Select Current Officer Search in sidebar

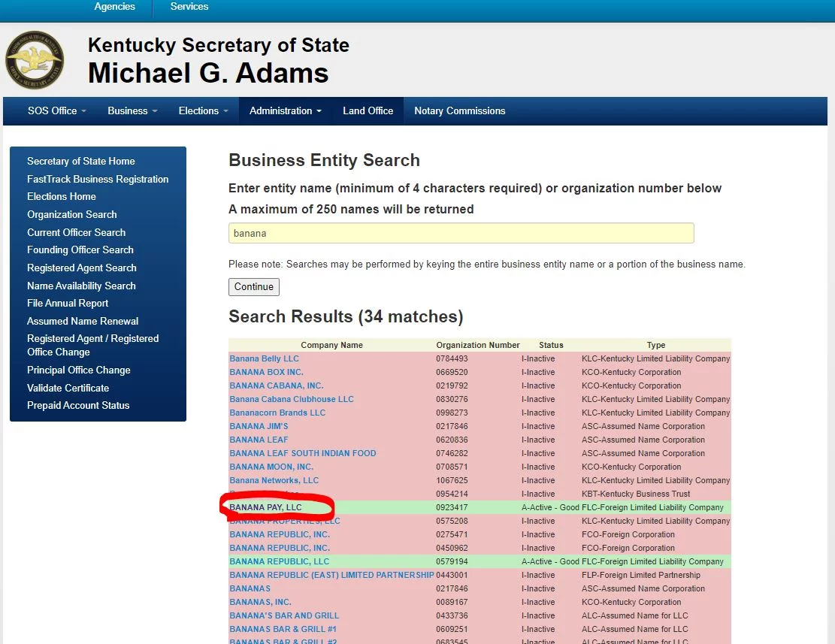pos(76,232)
